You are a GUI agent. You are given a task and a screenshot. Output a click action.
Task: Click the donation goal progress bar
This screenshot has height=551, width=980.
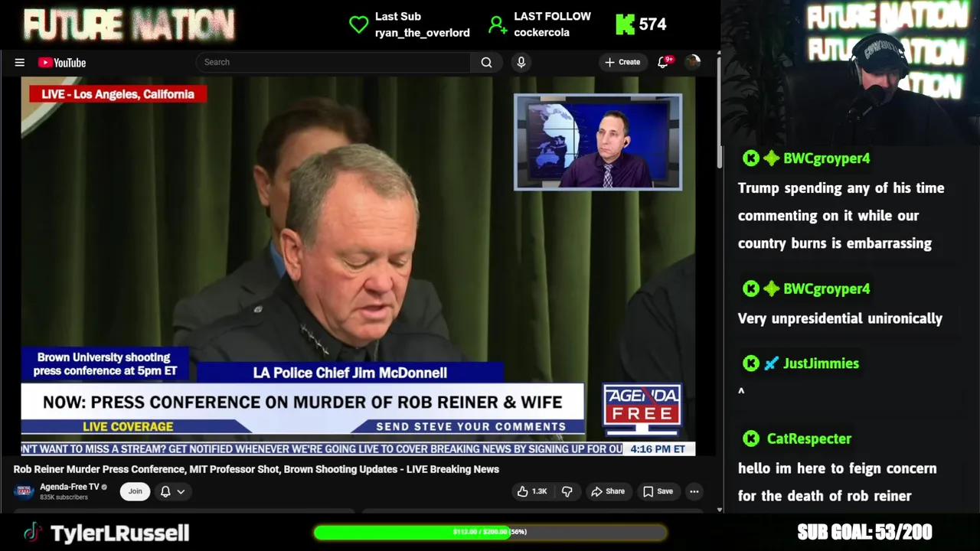click(490, 532)
